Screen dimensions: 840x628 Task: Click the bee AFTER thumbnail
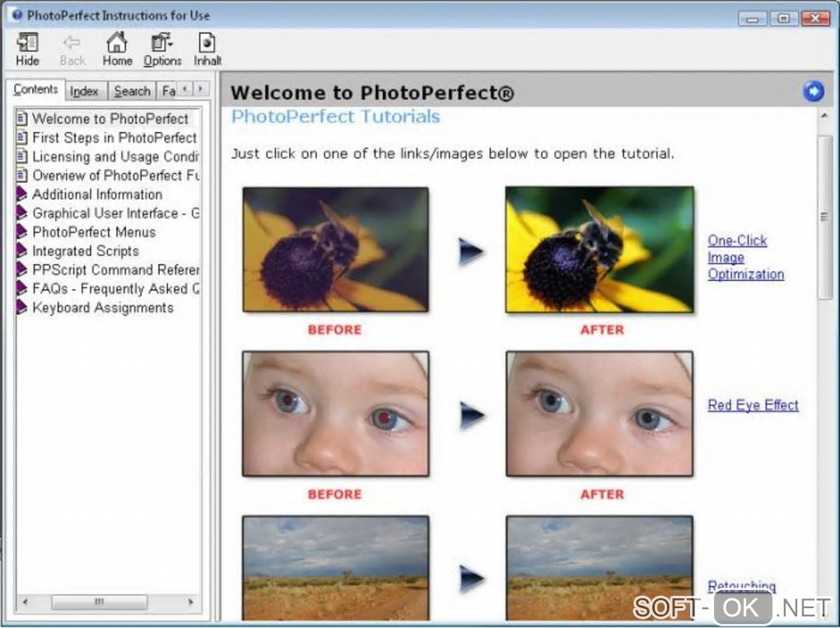[600, 250]
